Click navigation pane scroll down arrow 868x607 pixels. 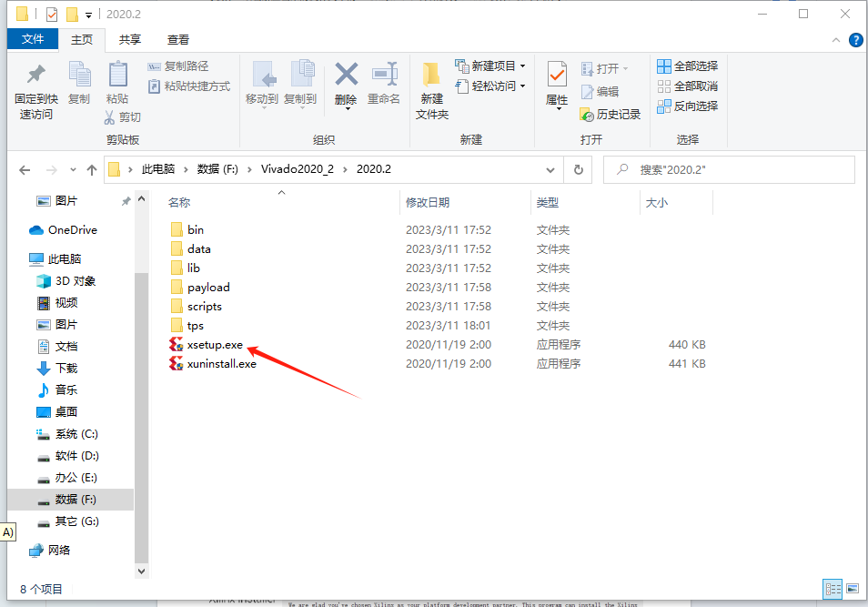[x=141, y=571]
